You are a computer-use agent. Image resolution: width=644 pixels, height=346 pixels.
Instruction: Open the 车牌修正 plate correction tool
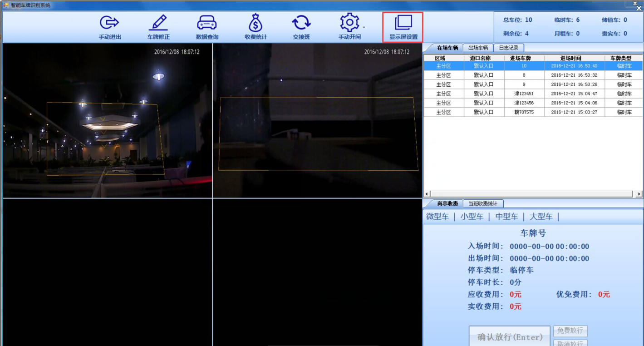[x=158, y=26]
